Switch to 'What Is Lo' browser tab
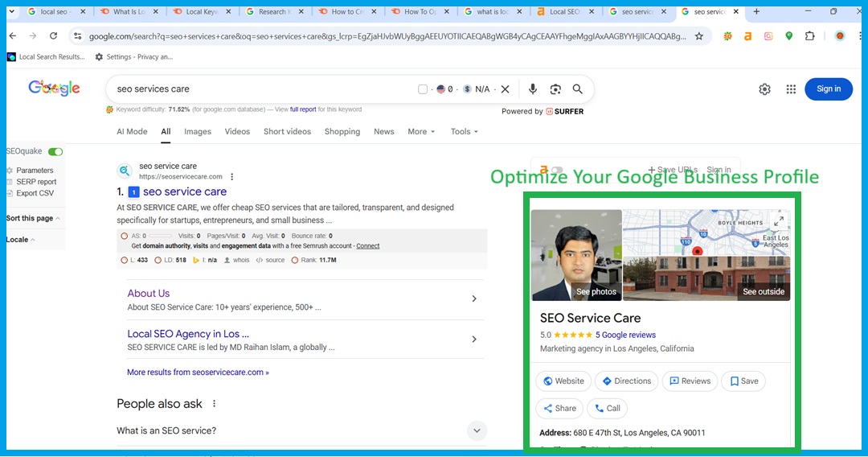The image size is (868, 457). coord(129,11)
